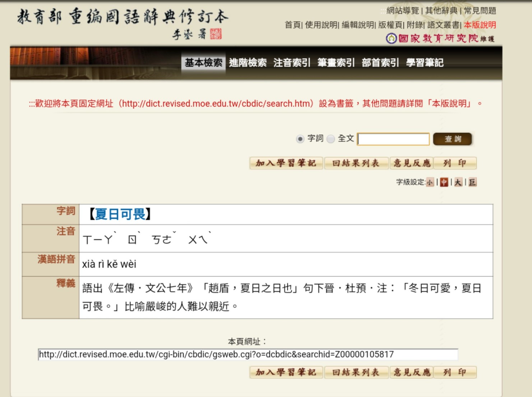The height and width of the screenshot is (397, 532).
Task: Open the 使用說明 link
Action: coord(321,25)
